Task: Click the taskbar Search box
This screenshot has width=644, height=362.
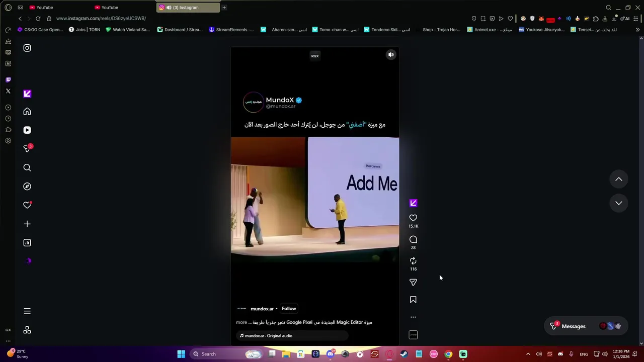Action: coord(226,354)
